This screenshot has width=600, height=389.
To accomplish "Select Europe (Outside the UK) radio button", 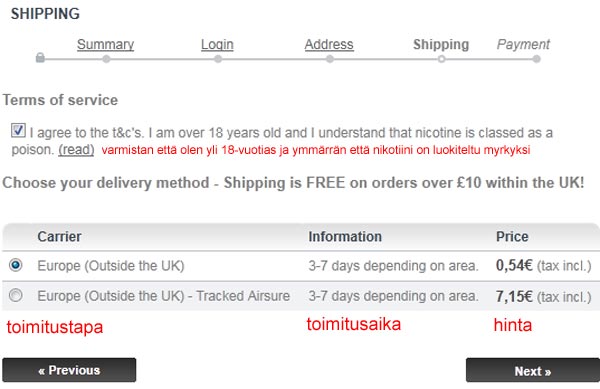I will tap(16, 265).
